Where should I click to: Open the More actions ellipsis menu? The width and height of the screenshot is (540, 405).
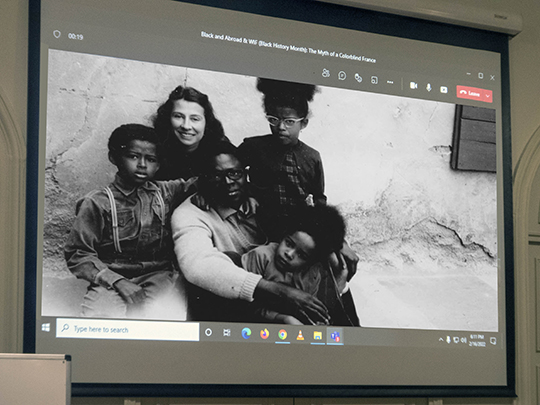pos(390,82)
